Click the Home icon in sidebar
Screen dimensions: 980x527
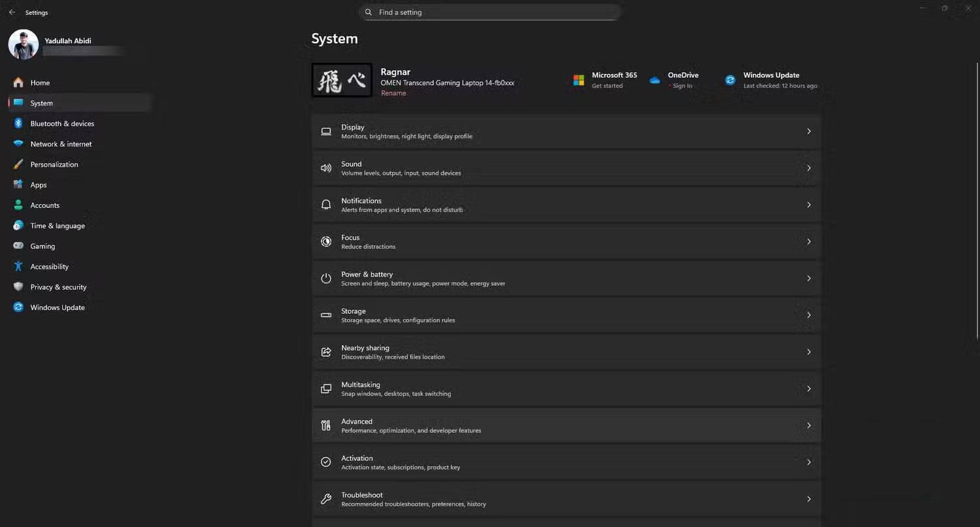18,82
